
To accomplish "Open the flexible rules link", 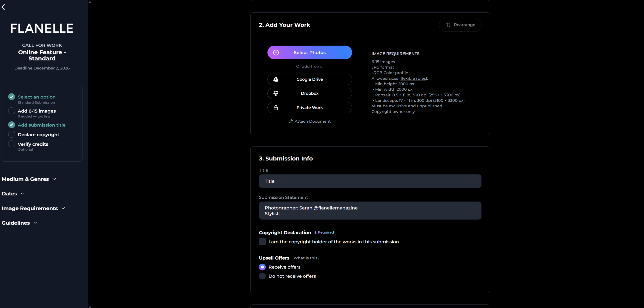I will 413,78.
